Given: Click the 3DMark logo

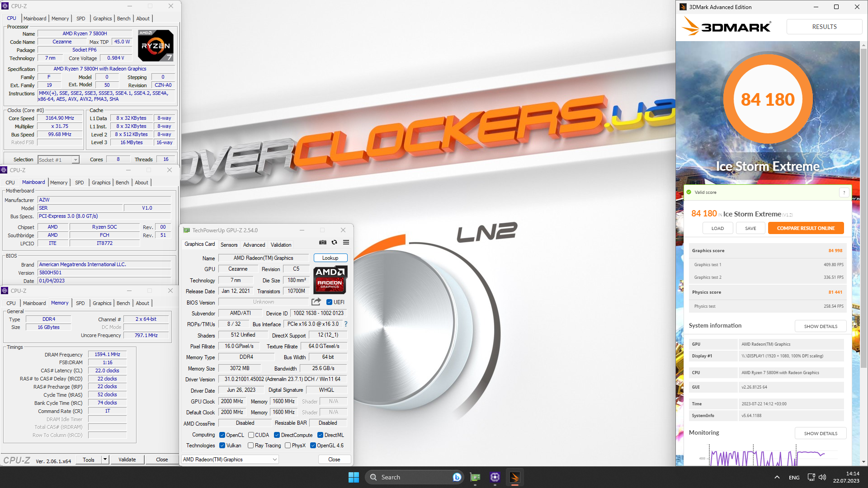Looking at the screenshot, I should 726,27.
